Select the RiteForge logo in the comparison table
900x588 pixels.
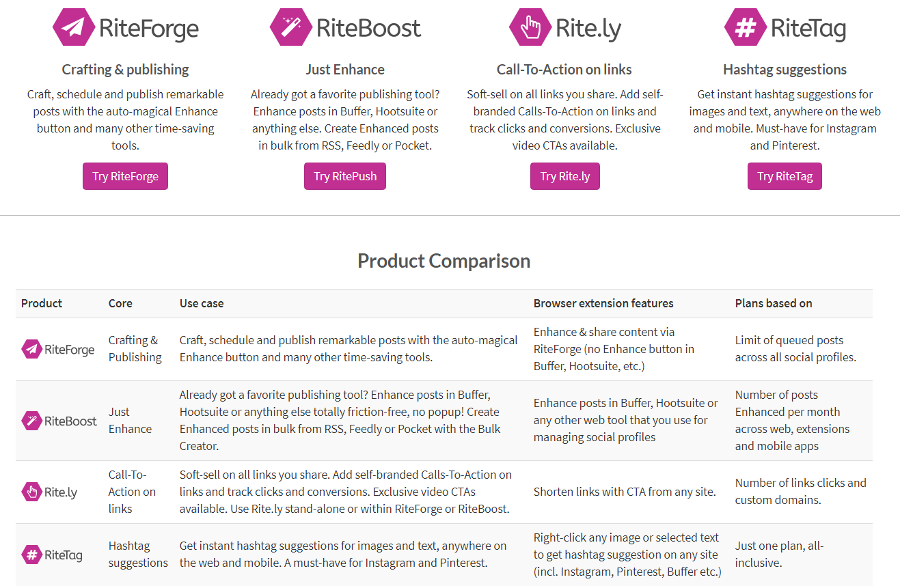pos(58,350)
